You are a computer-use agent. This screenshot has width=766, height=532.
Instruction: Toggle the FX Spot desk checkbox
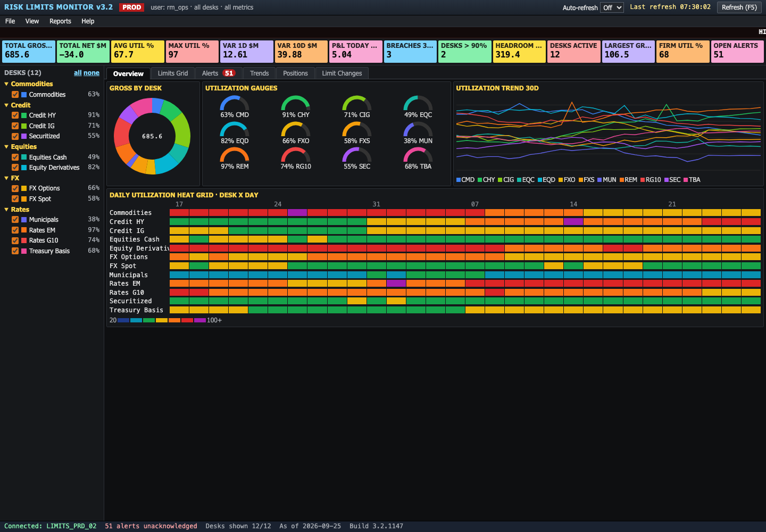15,199
